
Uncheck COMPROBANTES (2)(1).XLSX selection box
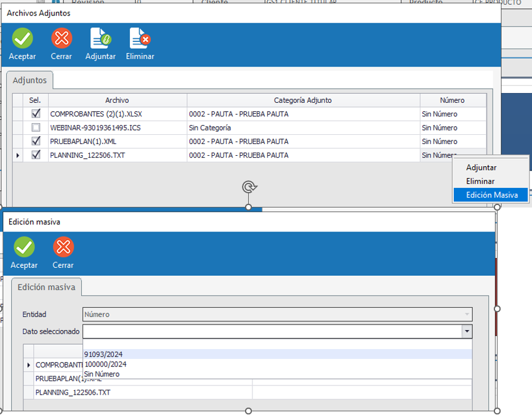click(36, 114)
